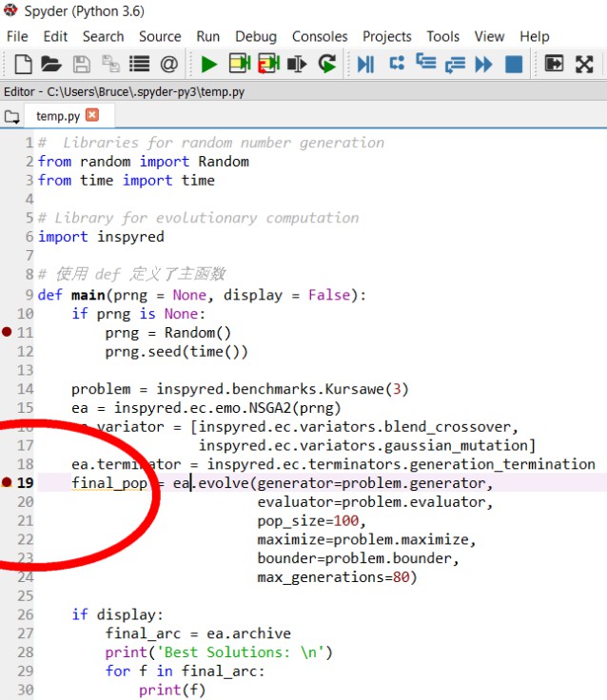
Task: Step return debug icon
Action: tap(455, 65)
